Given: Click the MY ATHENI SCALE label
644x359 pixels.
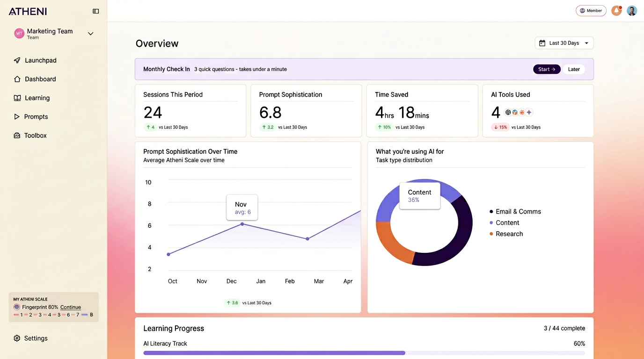Looking at the screenshot, I should [30, 299].
